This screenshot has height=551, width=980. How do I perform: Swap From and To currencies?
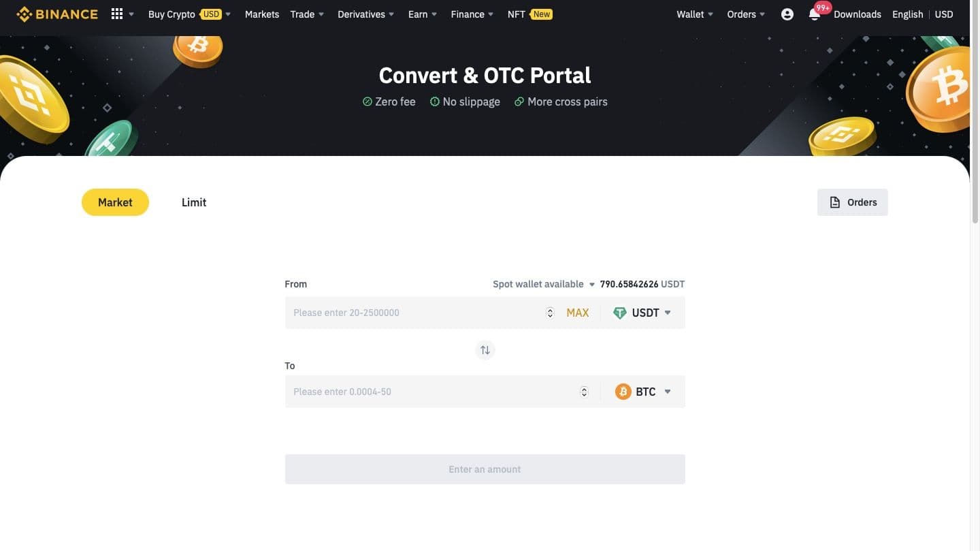pos(485,350)
